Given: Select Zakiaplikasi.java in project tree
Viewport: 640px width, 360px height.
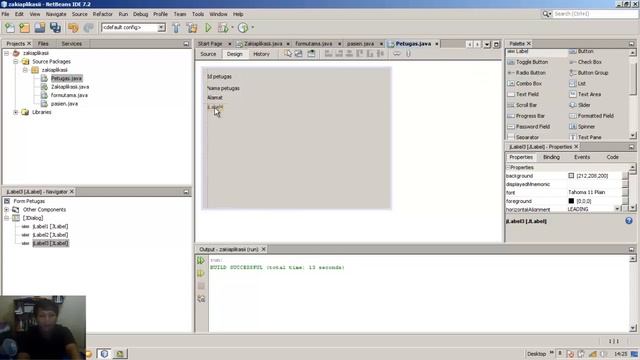Looking at the screenshot, I should (70, 87).
